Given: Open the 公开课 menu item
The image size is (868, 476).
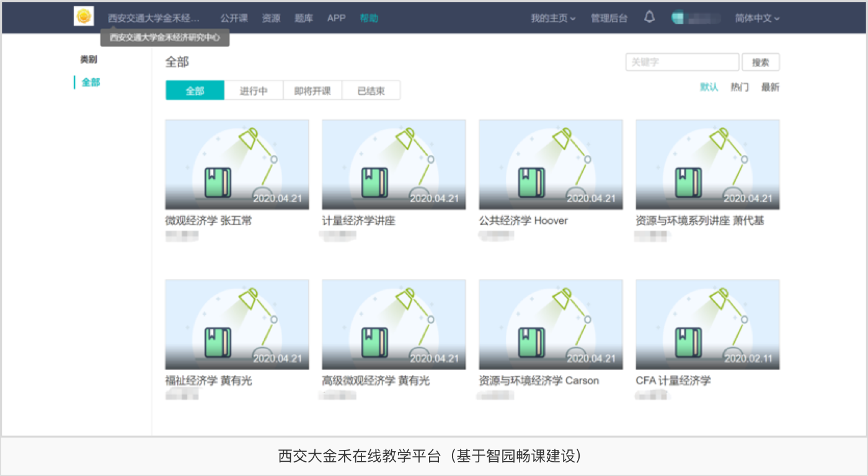Looking at the screenshot, I should coord(234,18).
